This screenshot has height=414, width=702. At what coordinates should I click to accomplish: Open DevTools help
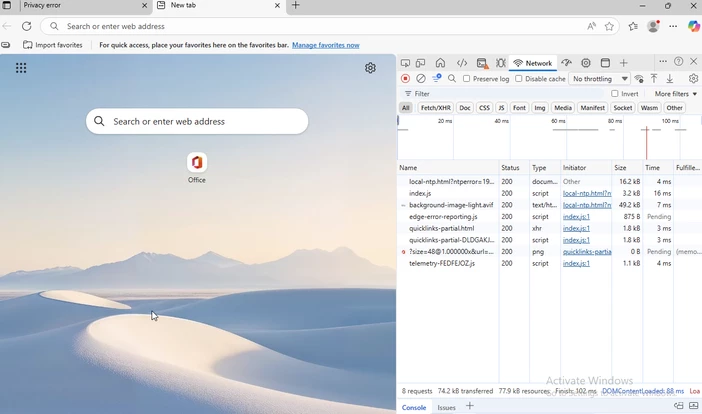coord(679,61)
